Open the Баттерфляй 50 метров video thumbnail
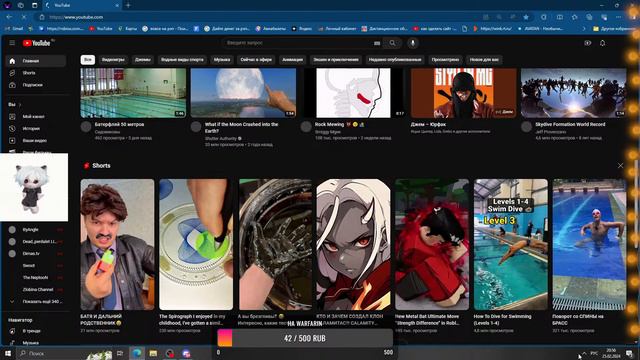The image size is (640, 360). (x=133, y=93)
